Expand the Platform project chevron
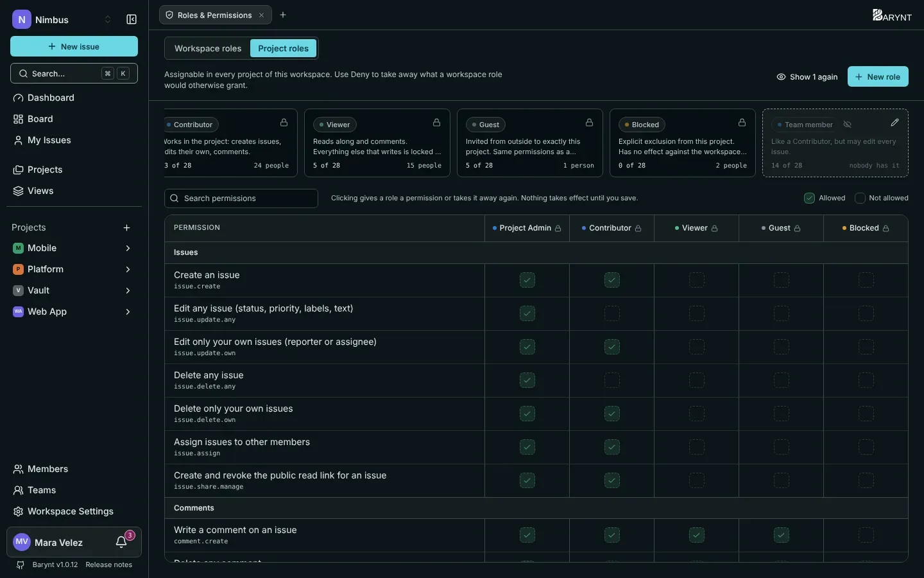The width and height of the screenshot is (924, 578). pos(128,269)
